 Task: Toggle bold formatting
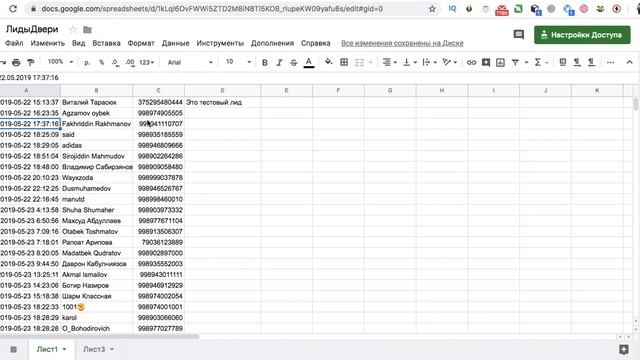264,62
